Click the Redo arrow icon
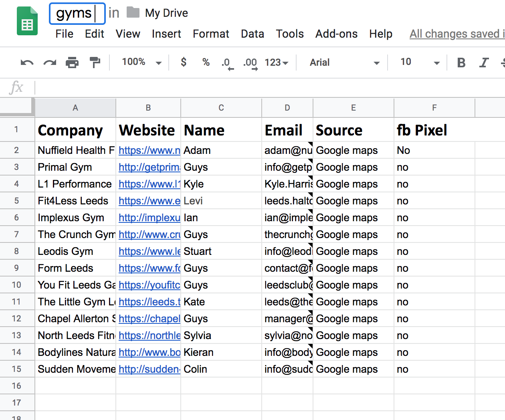 point(50,63)
